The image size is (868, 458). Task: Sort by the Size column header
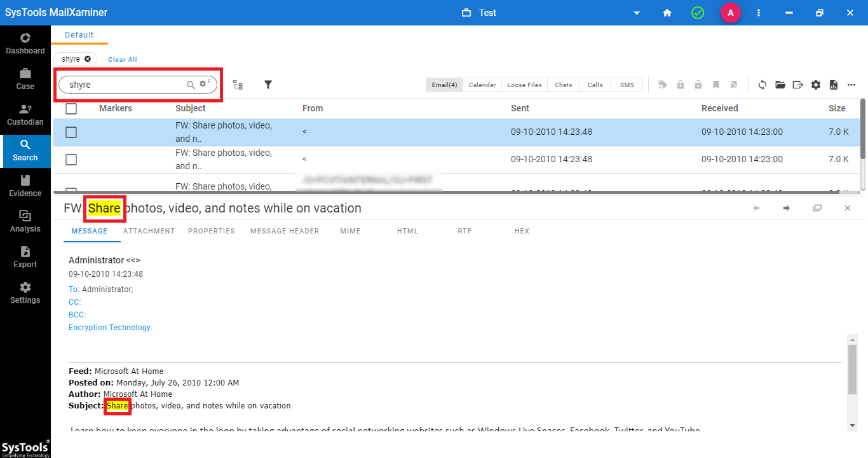click(x=837, y=108)
